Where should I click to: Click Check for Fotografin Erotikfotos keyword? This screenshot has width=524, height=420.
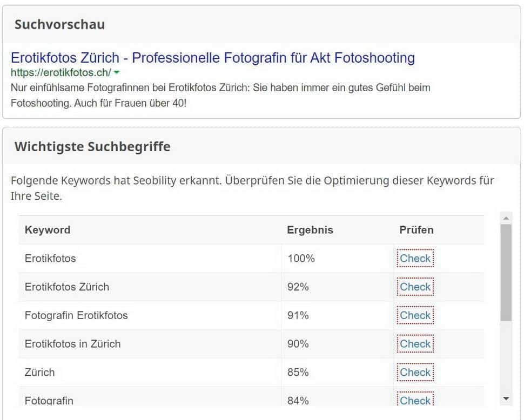(x=415, y=315)
